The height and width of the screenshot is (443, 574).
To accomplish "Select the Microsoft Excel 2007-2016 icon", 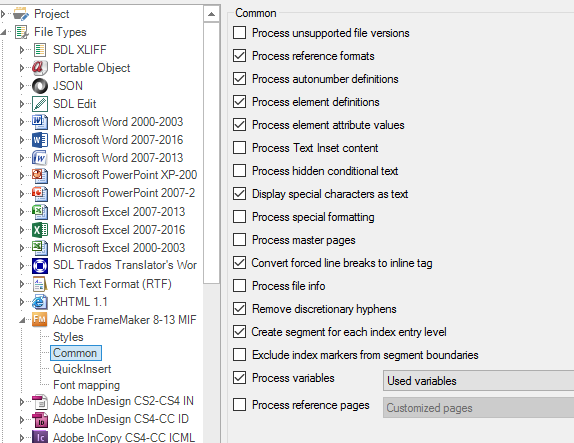I will [40, 230].
